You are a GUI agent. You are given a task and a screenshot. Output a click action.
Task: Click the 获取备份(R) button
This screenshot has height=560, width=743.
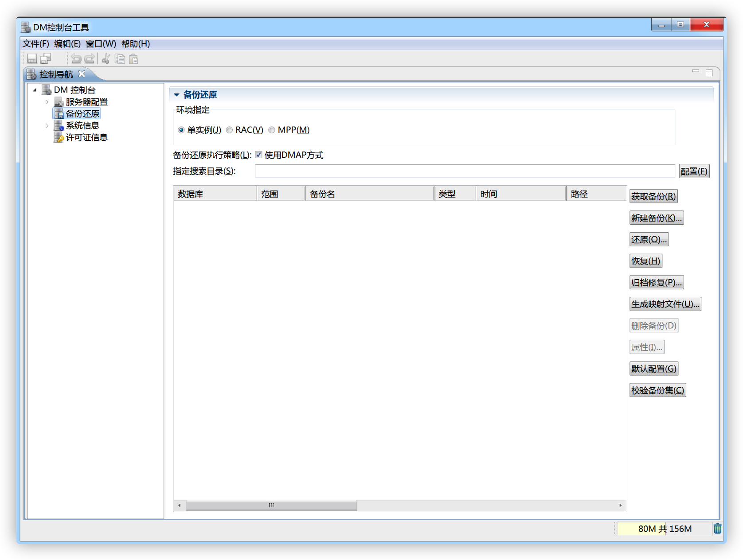[x=653, y=196]
